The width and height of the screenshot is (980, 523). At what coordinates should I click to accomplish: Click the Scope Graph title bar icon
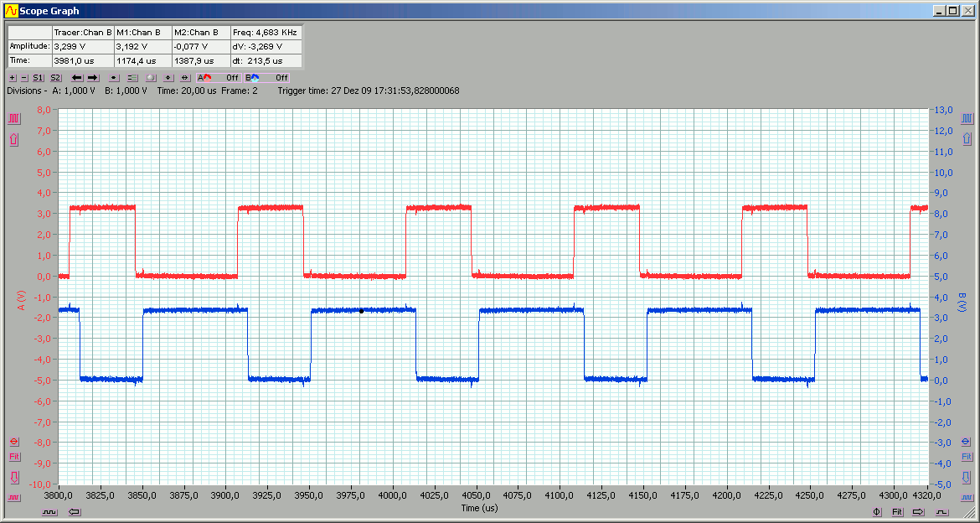[x=11, y=11]
